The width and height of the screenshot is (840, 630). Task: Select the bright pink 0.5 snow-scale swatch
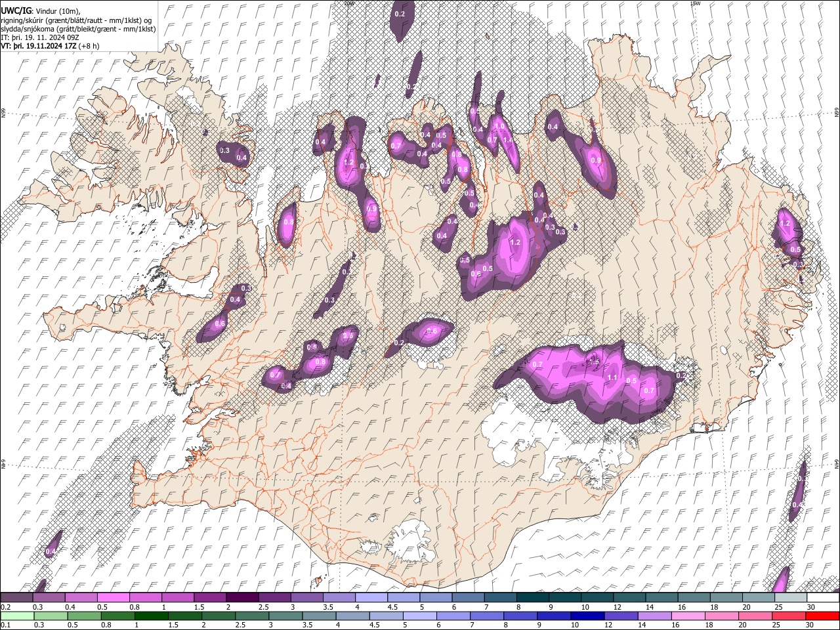point(113,597)
